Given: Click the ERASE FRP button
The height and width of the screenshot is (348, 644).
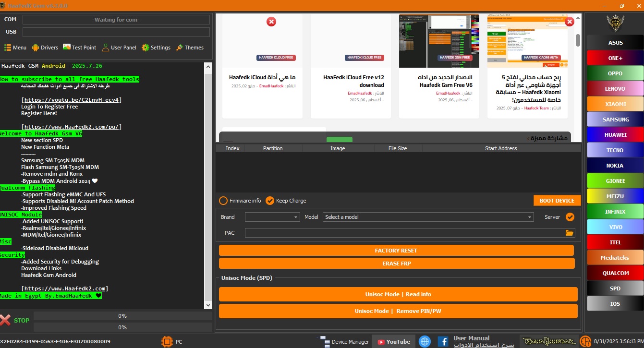Looking at the screenshot, I should point(396,264).
